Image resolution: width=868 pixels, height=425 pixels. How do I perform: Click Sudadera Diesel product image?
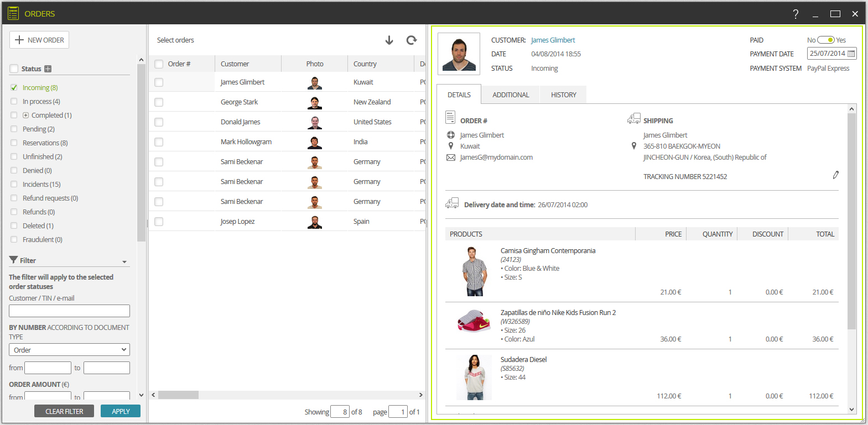474,377
